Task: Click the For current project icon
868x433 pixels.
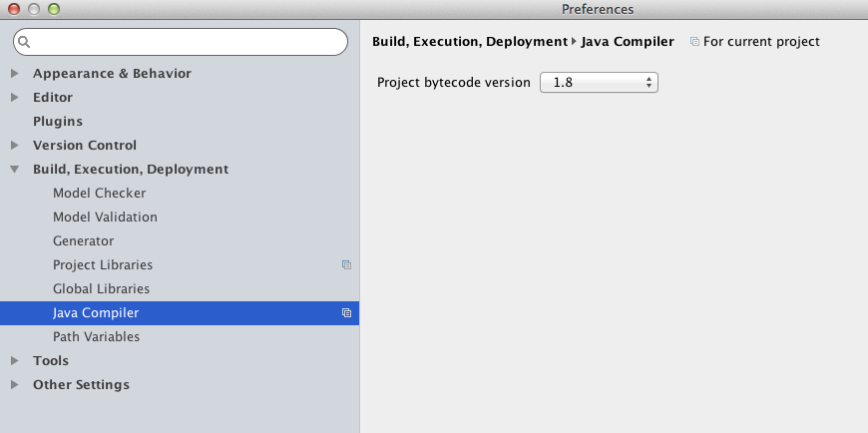Action: coord(694,42)
